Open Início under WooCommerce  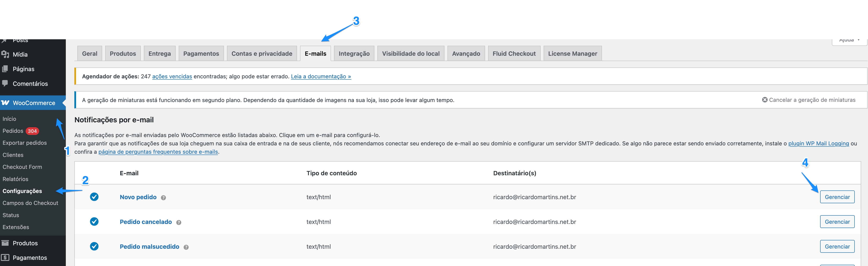click(9, 119)
